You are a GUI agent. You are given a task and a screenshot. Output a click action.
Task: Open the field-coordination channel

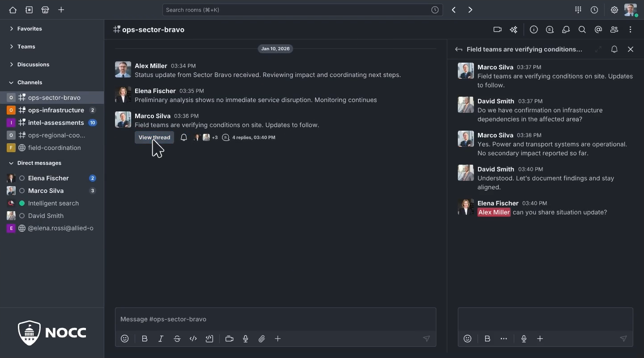point(52,148)
